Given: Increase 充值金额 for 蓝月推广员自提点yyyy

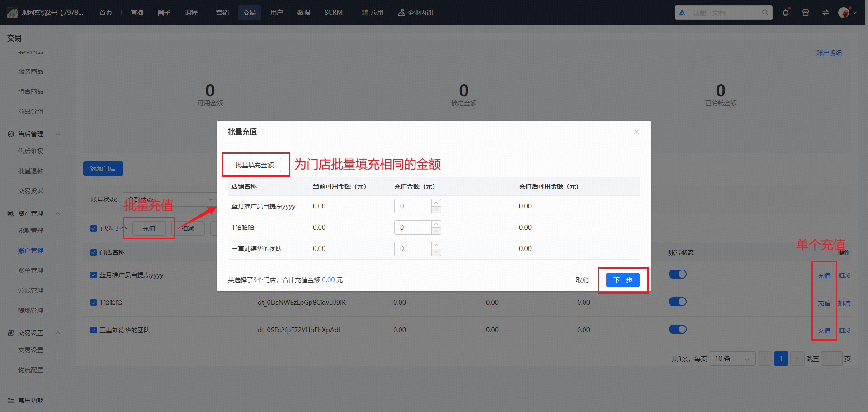Looking at the screenshot, I should [x=436, y=203].
